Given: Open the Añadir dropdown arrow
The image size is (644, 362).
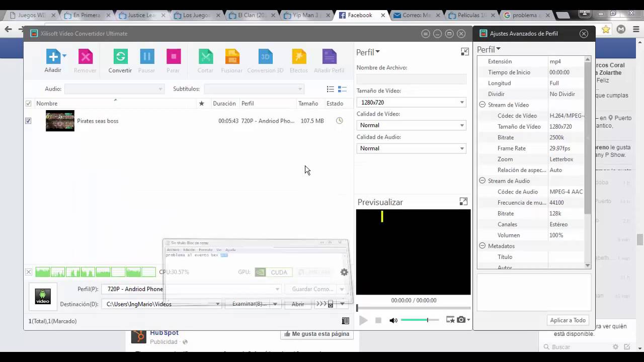Looking at the screenshot, I should [x=64, y=56].
